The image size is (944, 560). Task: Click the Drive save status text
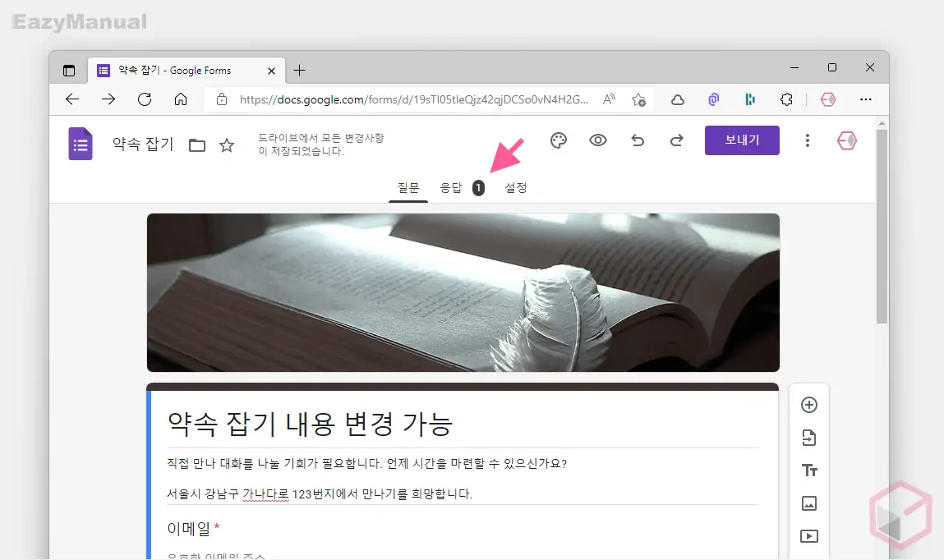321,145
